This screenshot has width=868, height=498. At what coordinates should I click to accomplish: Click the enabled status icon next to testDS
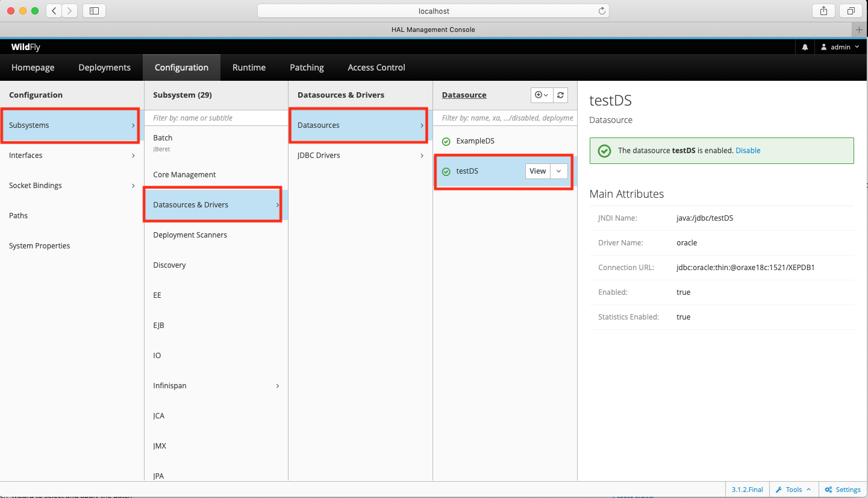coord(446,171)
